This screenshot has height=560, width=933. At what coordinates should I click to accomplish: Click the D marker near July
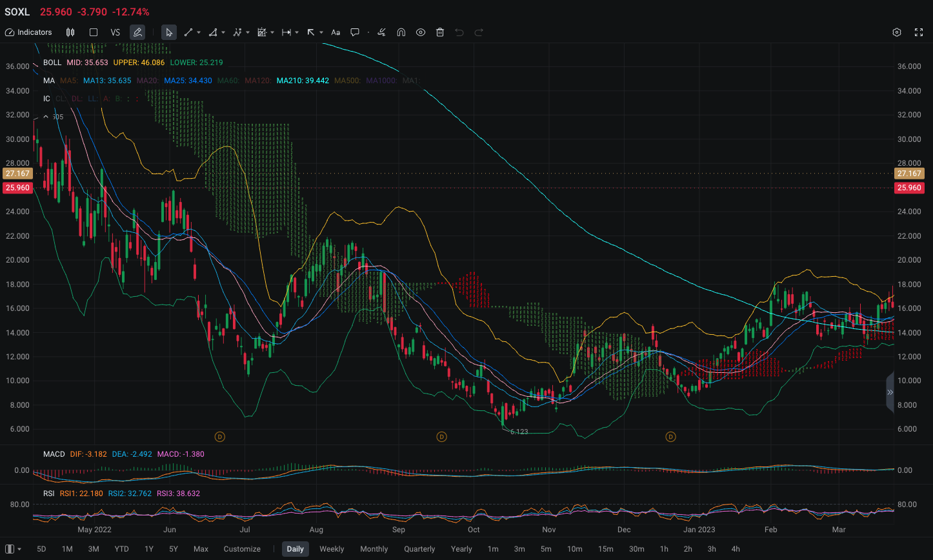point(219,437)
